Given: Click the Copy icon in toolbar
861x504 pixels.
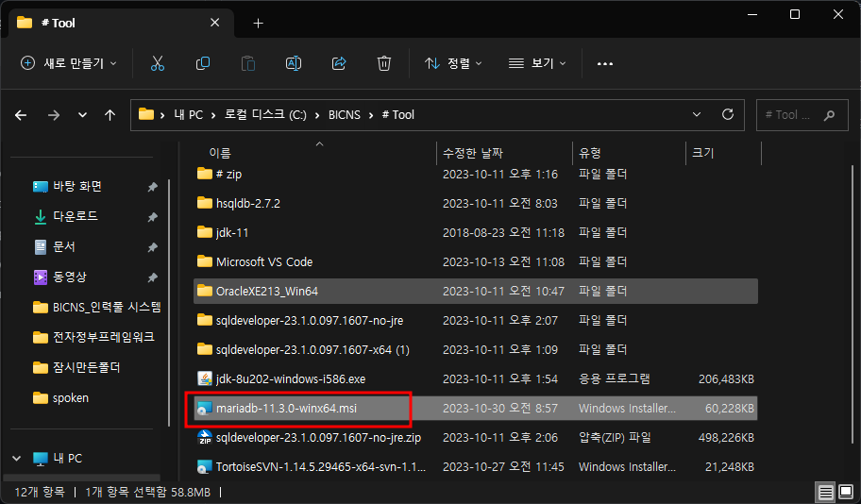Looking at the screenshot, I should click(203, 63).
